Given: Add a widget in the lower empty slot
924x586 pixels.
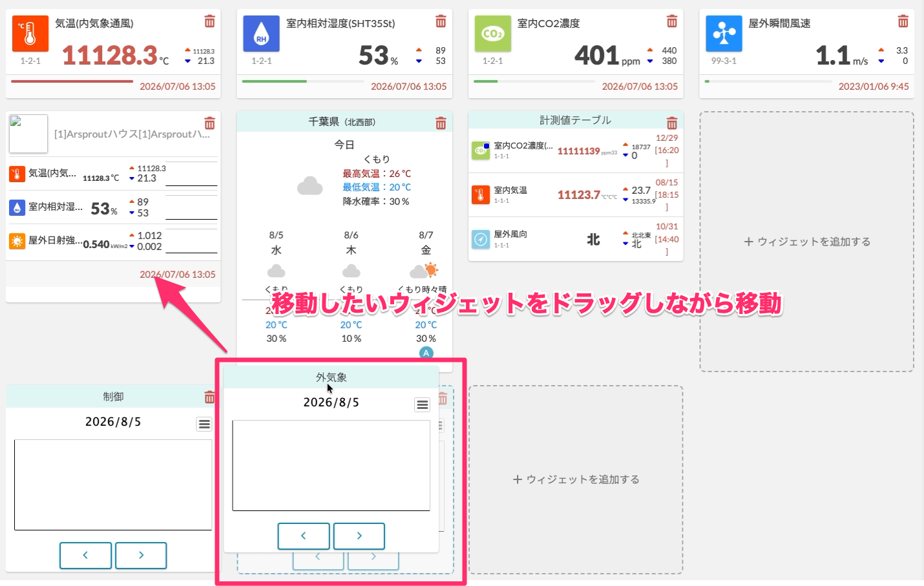Looking at the screenshot, I should (x=576, y=479).
